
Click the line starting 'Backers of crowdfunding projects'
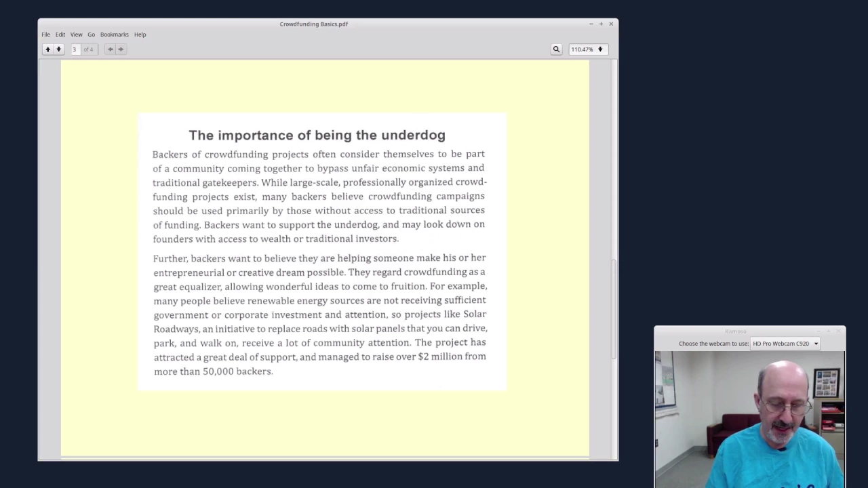click(318, 155)
